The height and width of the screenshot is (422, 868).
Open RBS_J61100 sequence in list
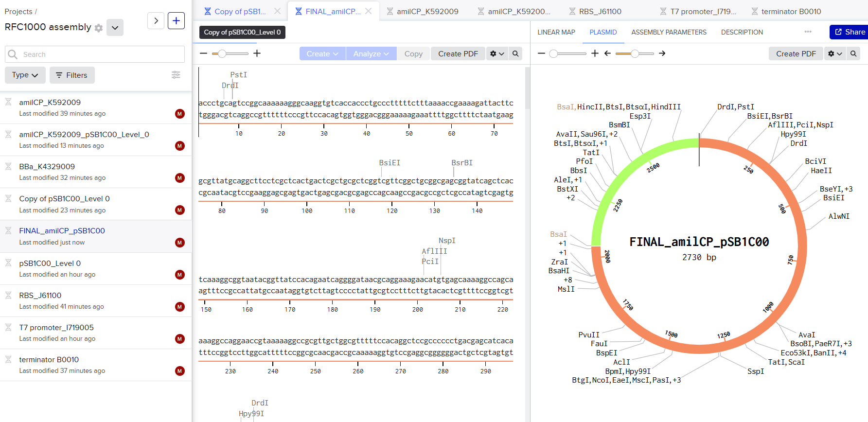(96, 300)
